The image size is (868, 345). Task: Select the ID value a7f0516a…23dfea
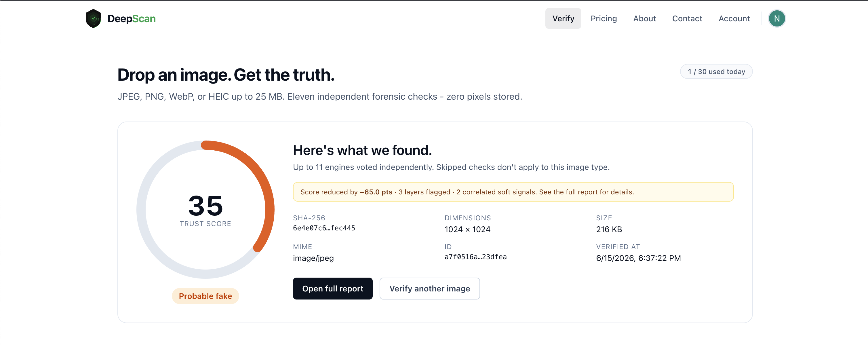click(x=475, y=257)
